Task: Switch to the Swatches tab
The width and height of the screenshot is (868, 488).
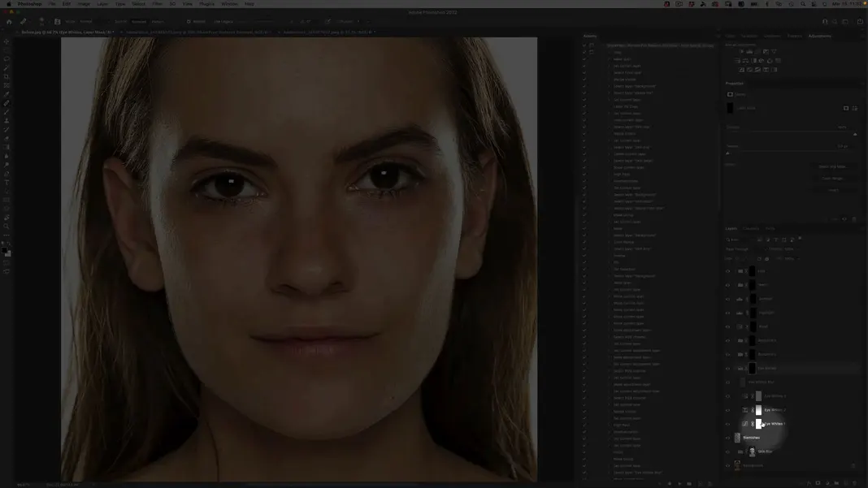Action: tap(749, 36)
